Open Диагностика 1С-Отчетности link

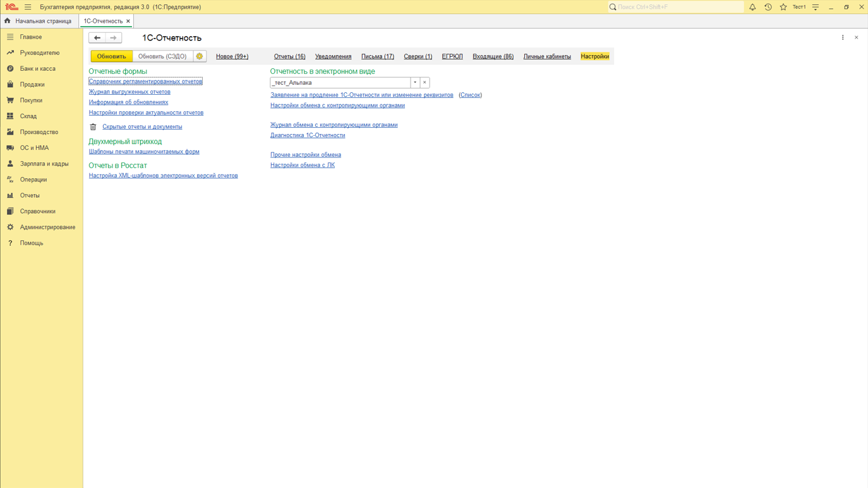(308, 135)
